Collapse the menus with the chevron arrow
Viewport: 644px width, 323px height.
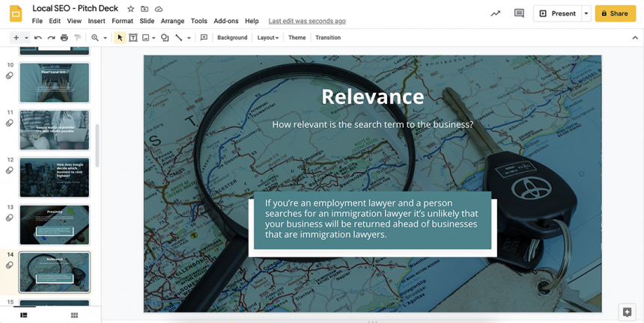click(x=634, y=37)
